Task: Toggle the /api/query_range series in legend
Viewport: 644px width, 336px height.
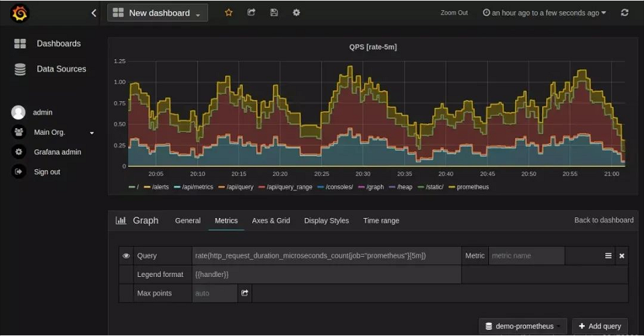Action: coord(289,187)
